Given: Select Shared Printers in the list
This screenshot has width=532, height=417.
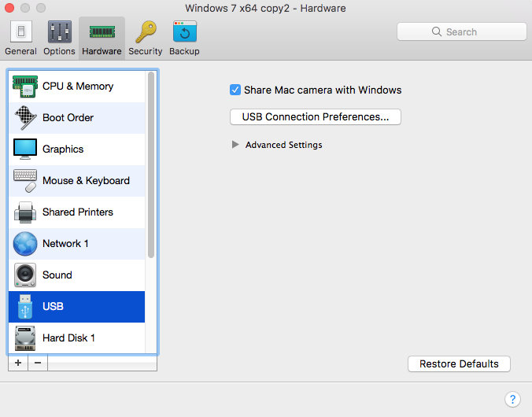Looking at the screenshot, I should 76,212.
